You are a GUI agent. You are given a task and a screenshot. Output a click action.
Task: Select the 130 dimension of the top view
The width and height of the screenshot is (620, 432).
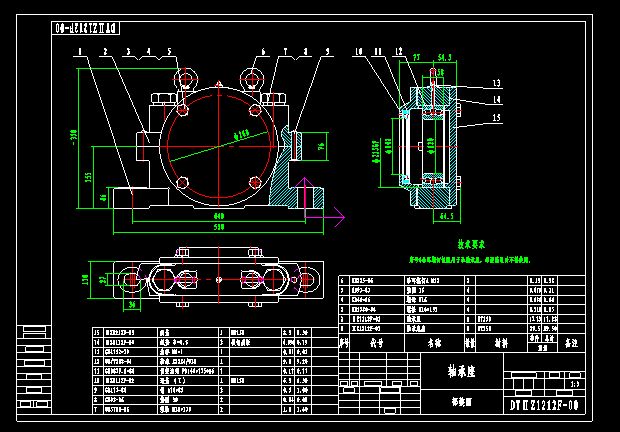[85, 280]
